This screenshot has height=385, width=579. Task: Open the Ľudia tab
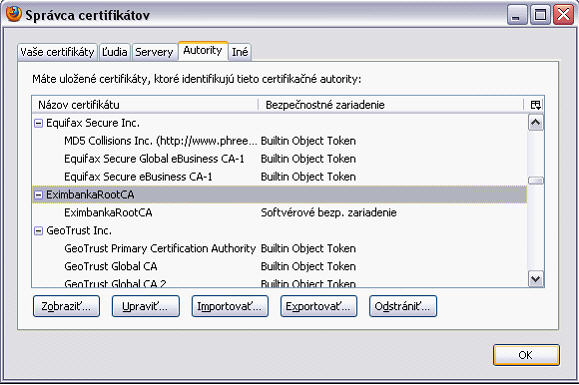click(x=114, y=52)
